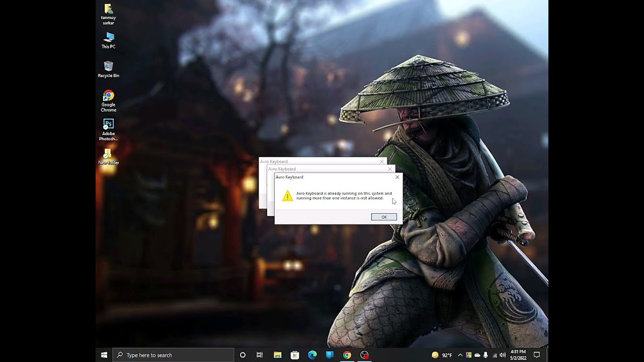This screenshot has width=644, height=362.
Task: Click the microphone tray icon
Action: tap(486, 355)
